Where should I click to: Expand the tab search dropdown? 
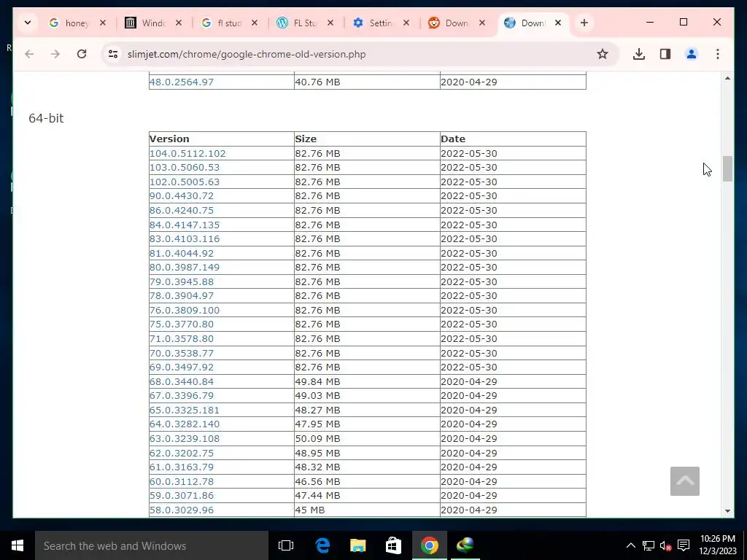(x=28, y=23)
